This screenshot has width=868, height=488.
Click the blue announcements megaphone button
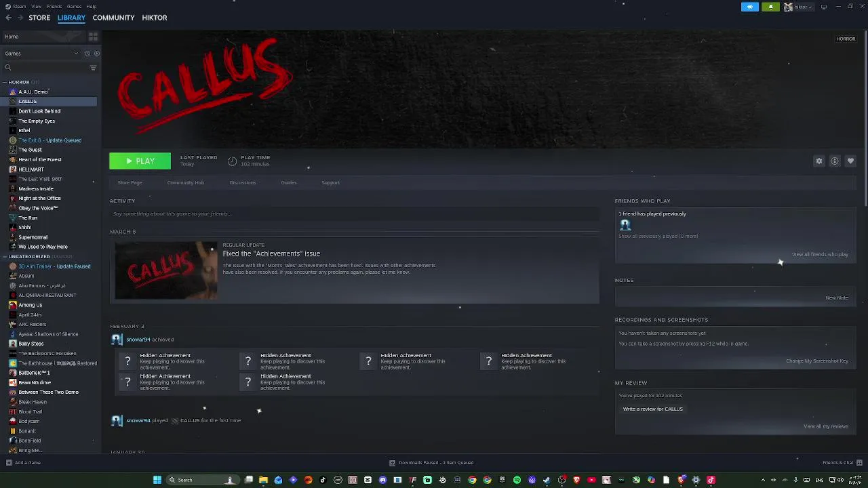pos(750,7)
